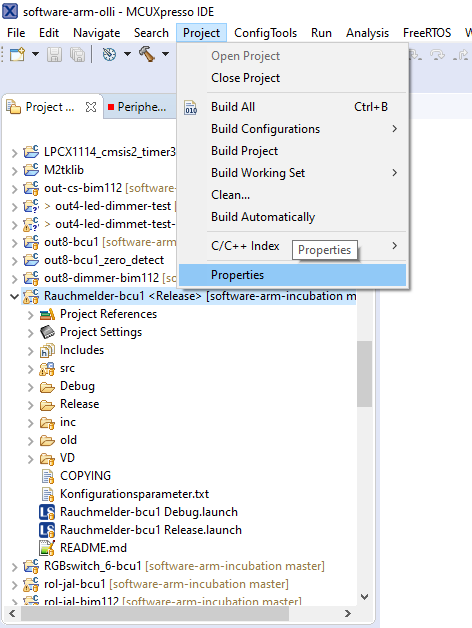
Task: Open the dropdown beside the hammer icon
Action: click(x=165, y=54)
